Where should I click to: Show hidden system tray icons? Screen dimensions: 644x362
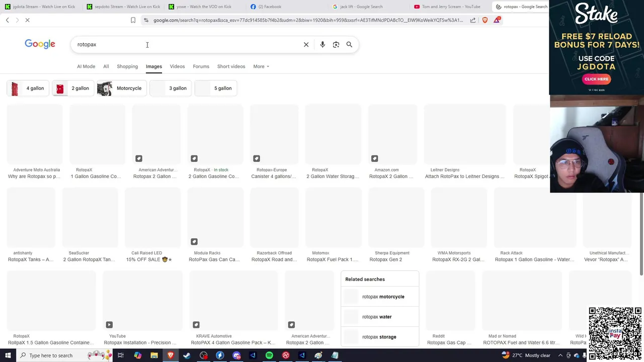[x=560, y=355]
